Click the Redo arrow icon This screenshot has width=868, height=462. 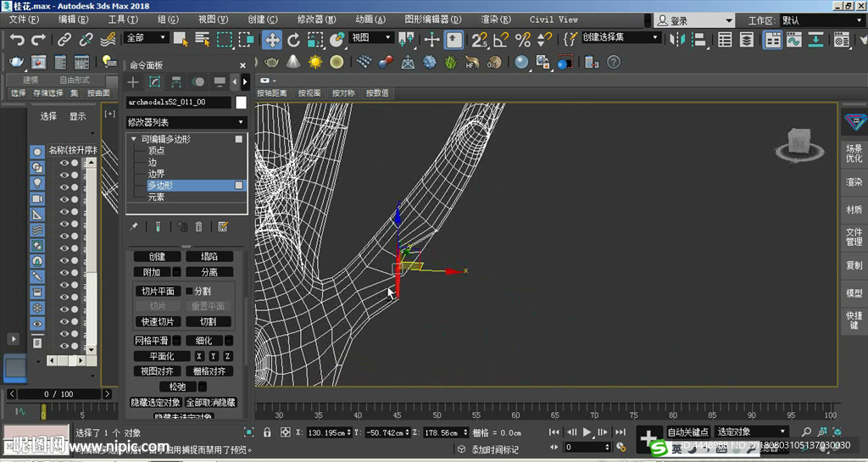tap(38, 40)
